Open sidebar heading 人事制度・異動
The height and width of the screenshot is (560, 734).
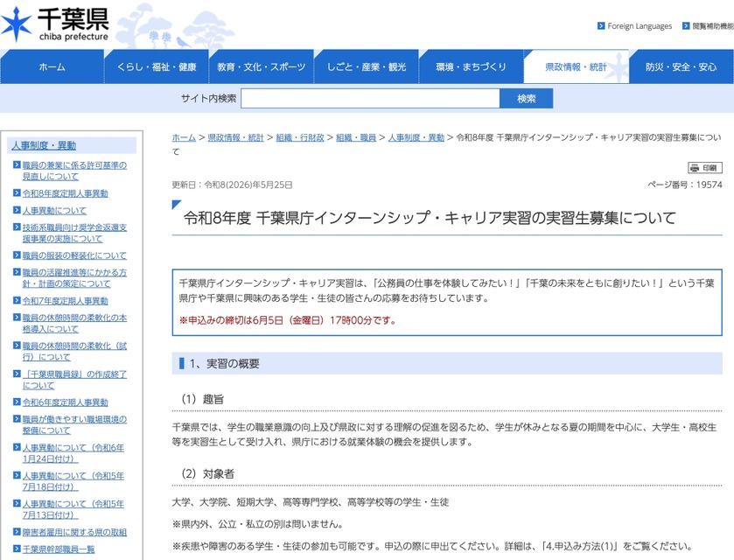point(44,145)
